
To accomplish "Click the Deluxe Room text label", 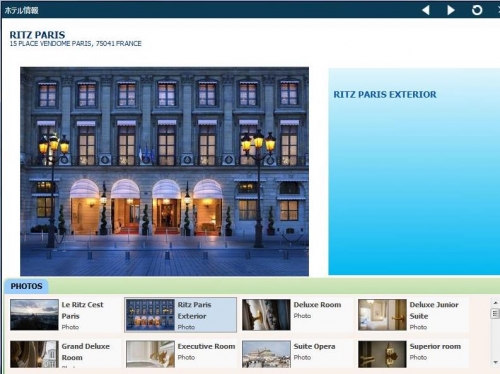I will tap(317, 305).
